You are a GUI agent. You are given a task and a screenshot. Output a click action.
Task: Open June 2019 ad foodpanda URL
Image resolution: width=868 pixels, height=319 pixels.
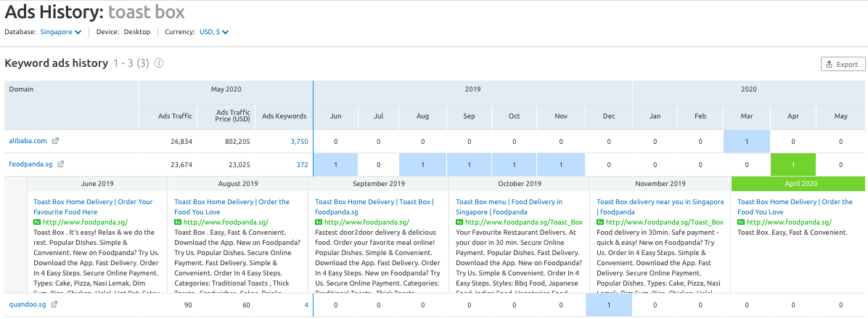(84, 222)
